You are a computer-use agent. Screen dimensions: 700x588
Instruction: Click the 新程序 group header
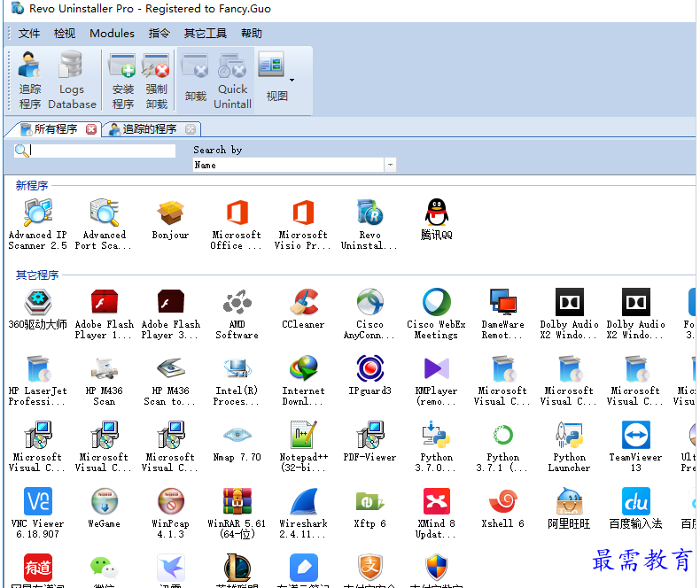tap(32, 185)
